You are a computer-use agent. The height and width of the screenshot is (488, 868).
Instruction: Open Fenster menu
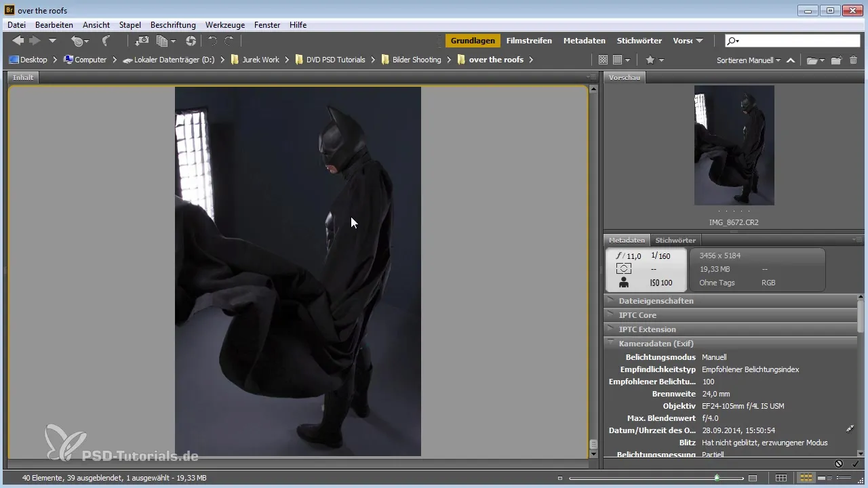point(267,24)
